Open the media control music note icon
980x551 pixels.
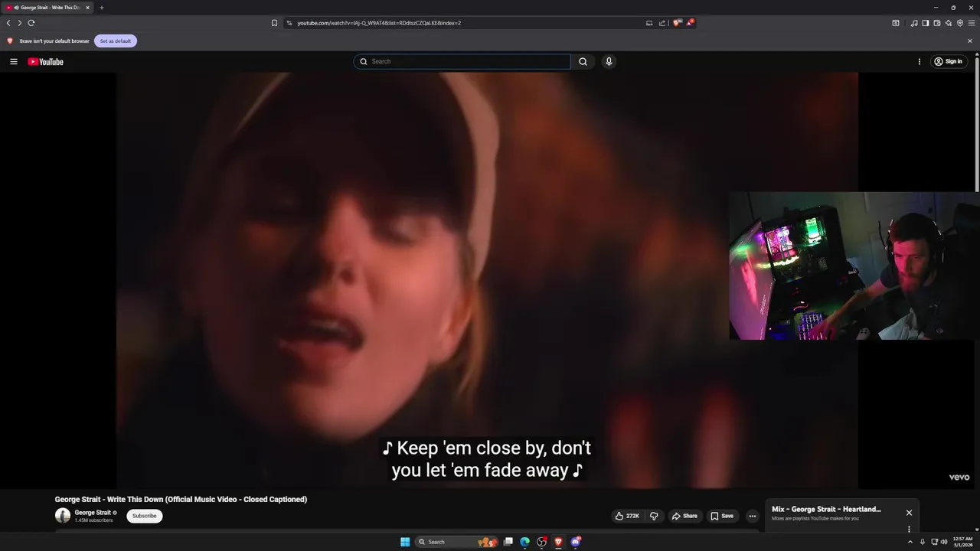[x=914, y=23]
